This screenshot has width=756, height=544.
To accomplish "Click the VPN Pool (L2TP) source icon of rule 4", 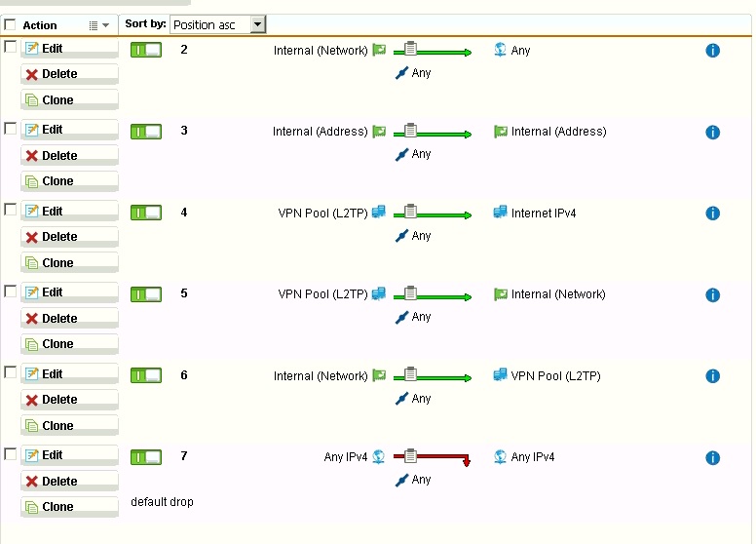I will [379, 213].
